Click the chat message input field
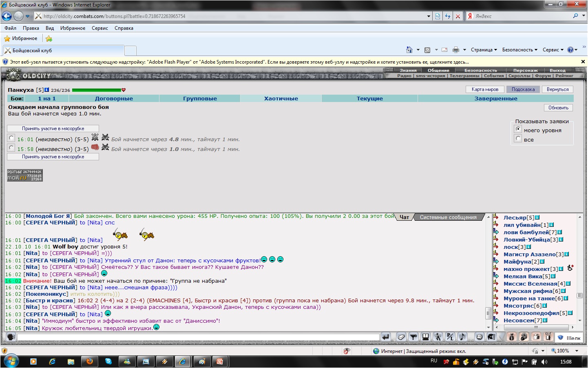This screenshot has width=588, height=368. pyautogui.click(x=198, y=337)
